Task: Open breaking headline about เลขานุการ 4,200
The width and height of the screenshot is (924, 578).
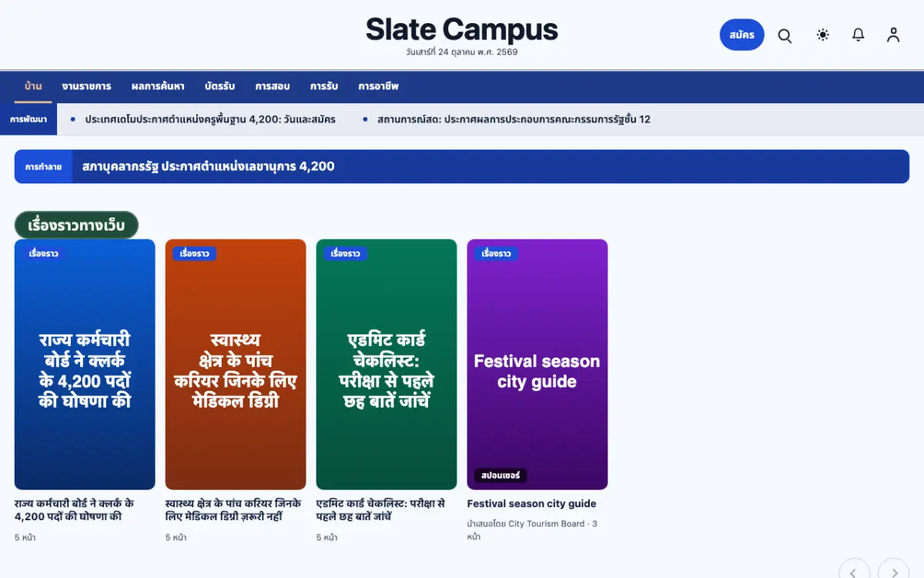Action: tap(209, 166)
